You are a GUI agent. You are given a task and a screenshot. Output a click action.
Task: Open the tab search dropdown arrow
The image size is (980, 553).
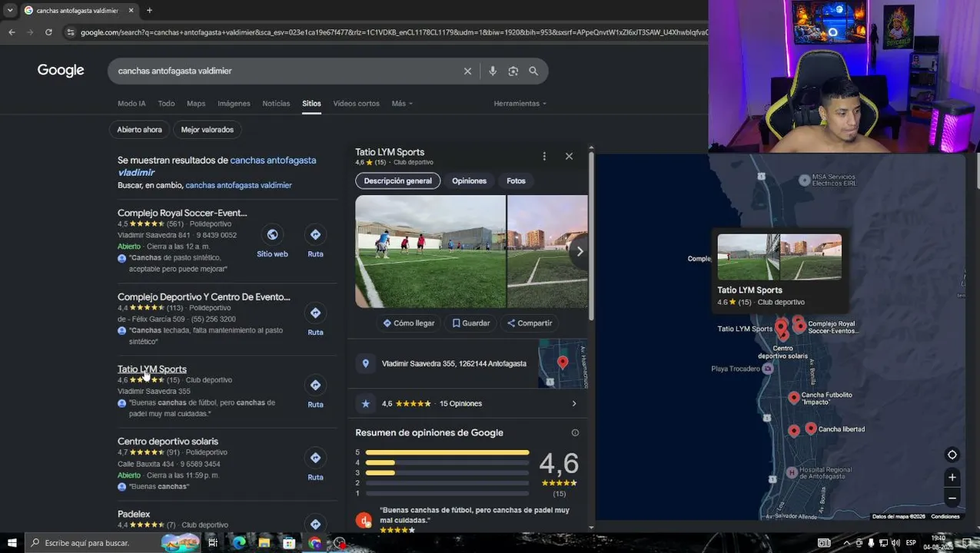coord(9,10)
